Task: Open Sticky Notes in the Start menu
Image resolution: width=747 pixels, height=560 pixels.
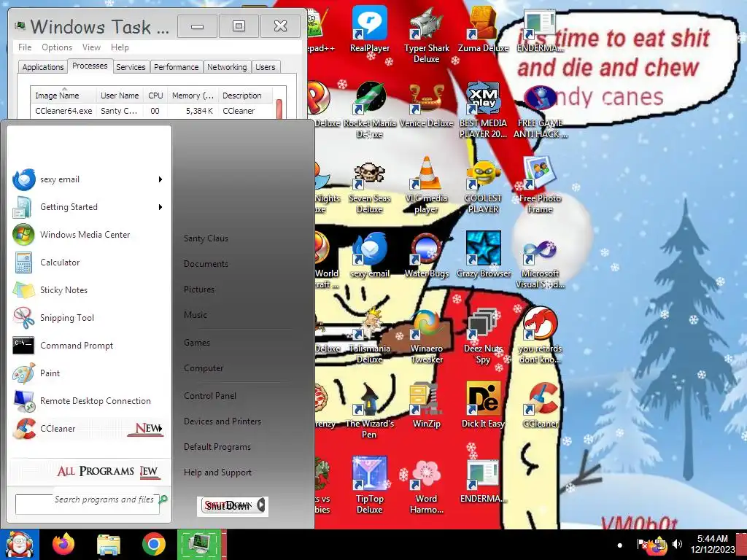Action: (x=88, y=290)
